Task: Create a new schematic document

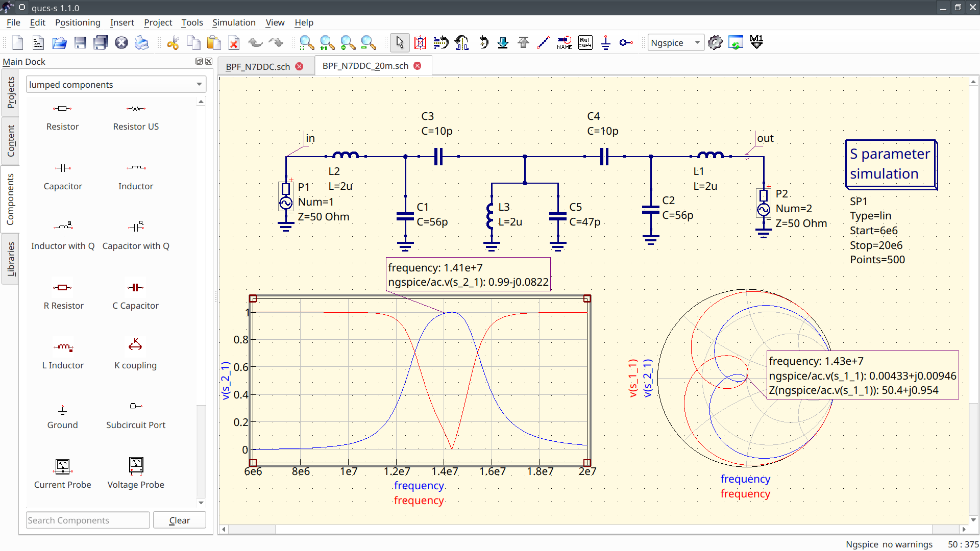Action: (18, 43)
